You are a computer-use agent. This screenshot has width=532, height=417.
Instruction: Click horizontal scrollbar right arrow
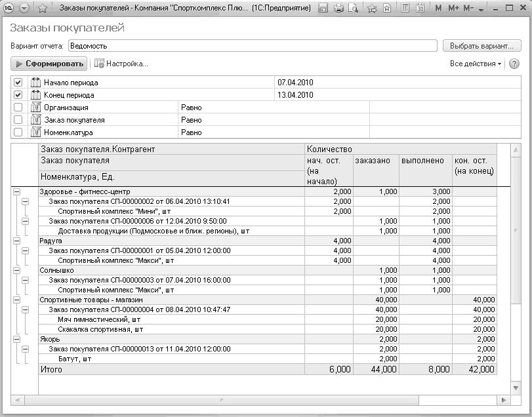click(x=504, y=400)
